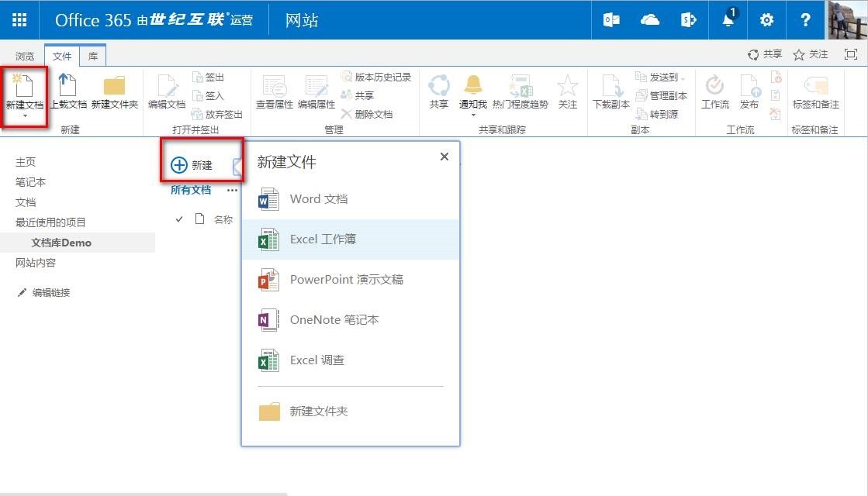Click 转到源

(x=657, y=115)
